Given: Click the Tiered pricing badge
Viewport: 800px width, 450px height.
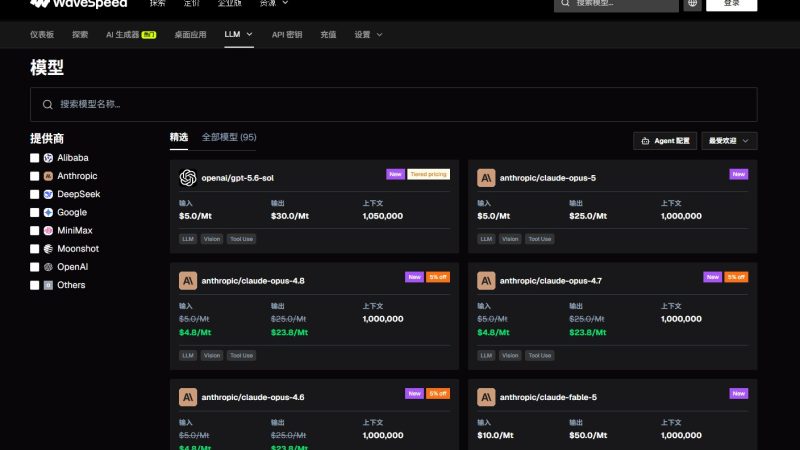Looking at the screenshot, I should tap(429, 174).
